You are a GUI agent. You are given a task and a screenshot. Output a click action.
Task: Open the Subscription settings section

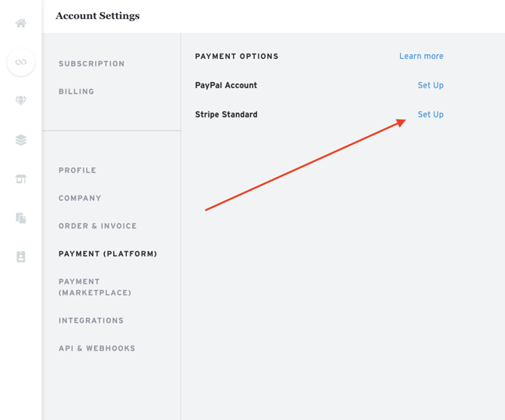click(x=92, y=64)
